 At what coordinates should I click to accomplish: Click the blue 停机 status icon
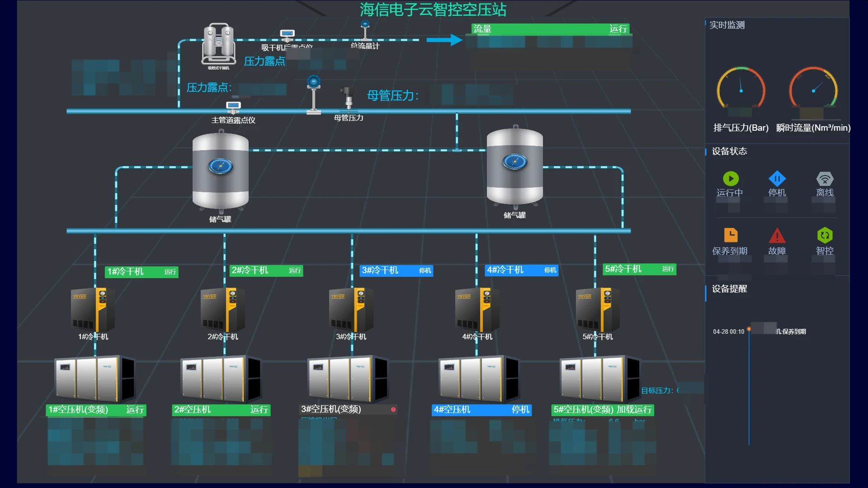coord(777,179)
